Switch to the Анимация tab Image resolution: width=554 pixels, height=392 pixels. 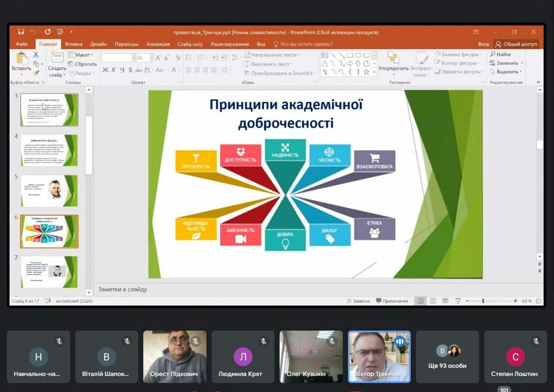tap(157, 44)
